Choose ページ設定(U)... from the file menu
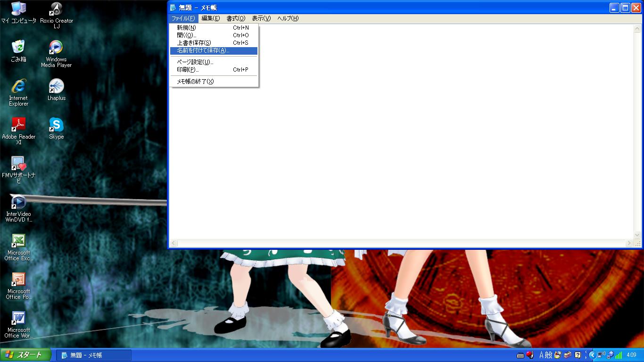This screenshot has width=644, height=362. 214,62
